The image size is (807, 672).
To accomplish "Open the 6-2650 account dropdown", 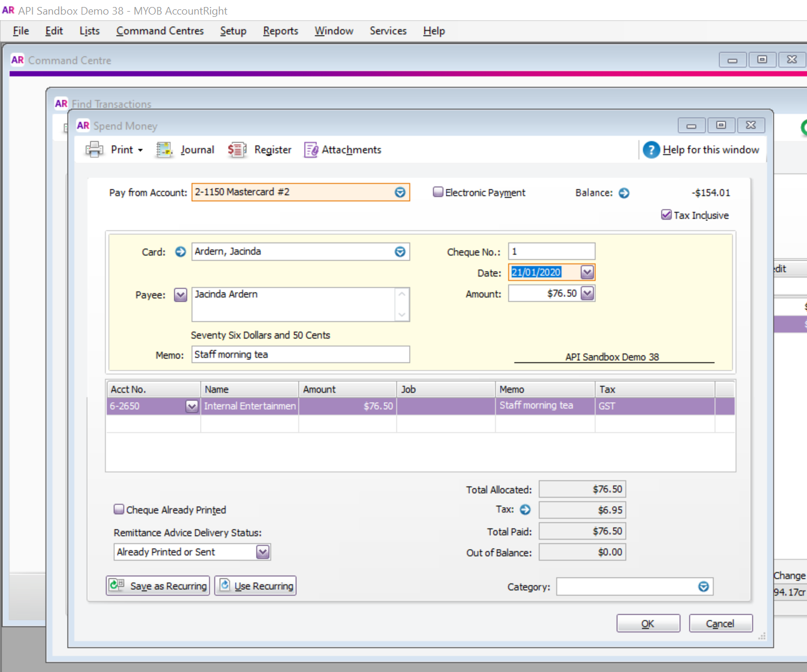I will coord(192,406).
